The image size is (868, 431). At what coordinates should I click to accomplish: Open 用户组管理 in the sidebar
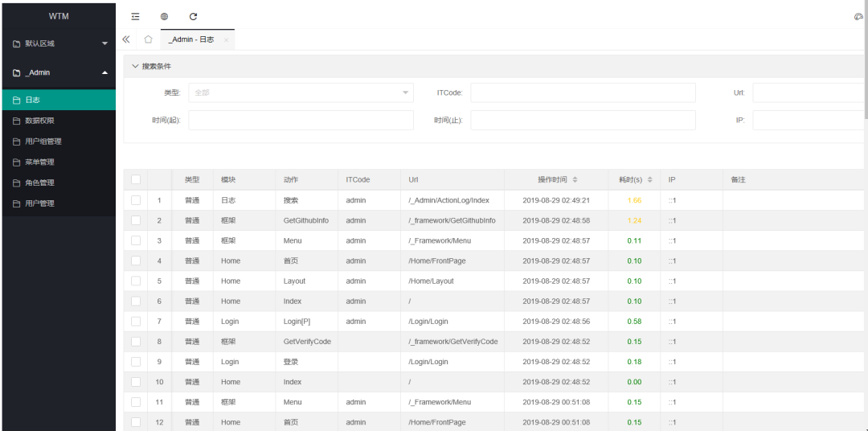tap(59, 142)
